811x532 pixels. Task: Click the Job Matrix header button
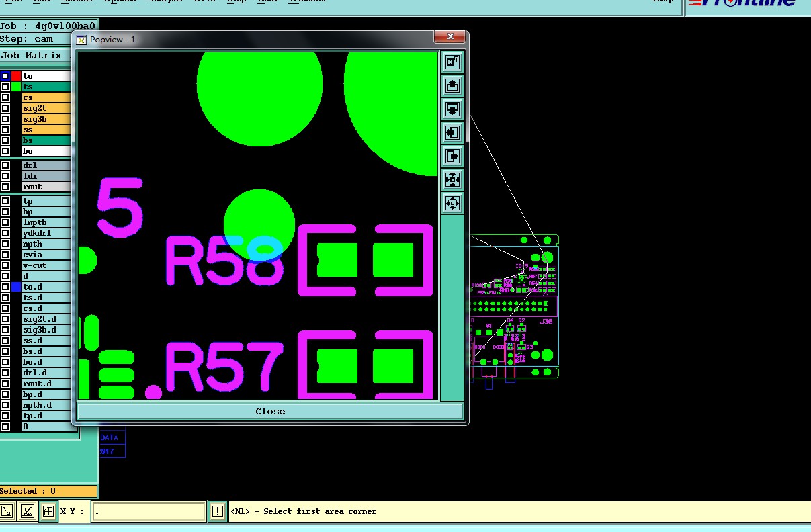36,56
